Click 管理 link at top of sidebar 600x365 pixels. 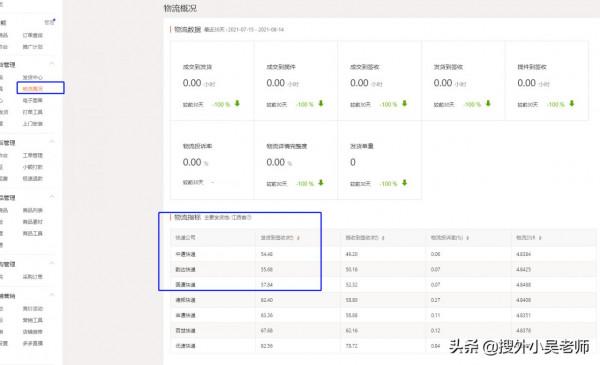click(49, 22)
